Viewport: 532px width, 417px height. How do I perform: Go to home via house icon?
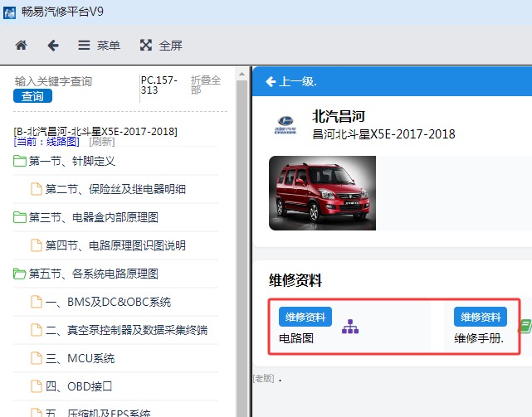click(21, 45)
